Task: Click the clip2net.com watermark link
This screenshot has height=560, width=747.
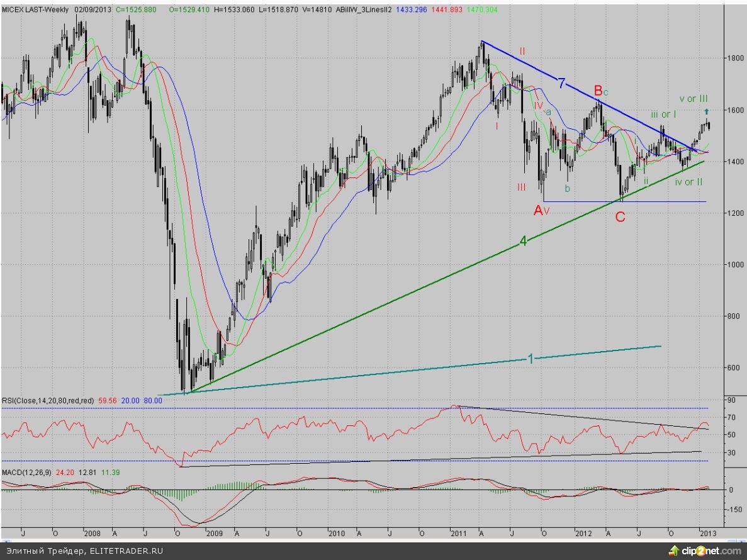Action: 715,551
